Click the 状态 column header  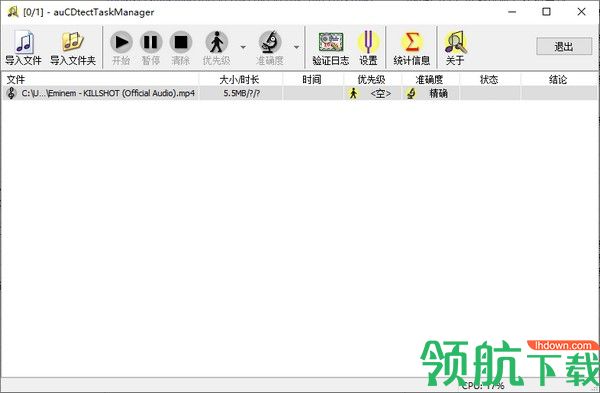[x=489, y=79]
